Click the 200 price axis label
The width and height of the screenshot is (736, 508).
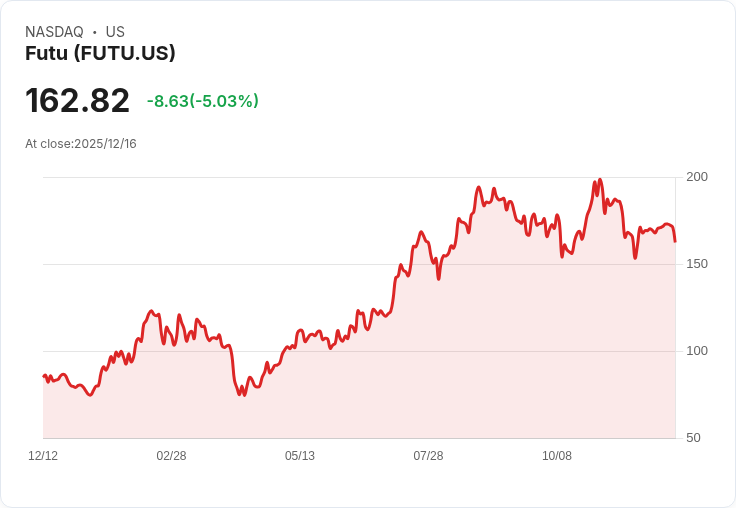(x=697, y=177)
